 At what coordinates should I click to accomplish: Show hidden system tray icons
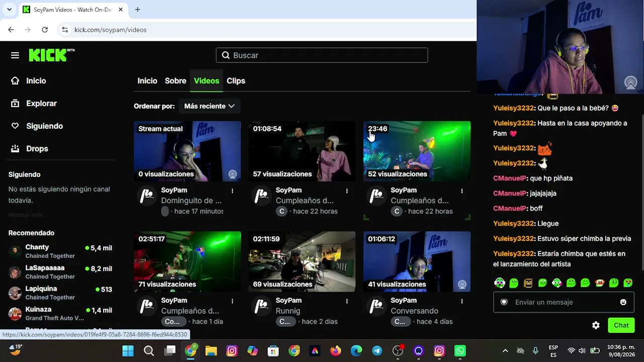(505, 350)
